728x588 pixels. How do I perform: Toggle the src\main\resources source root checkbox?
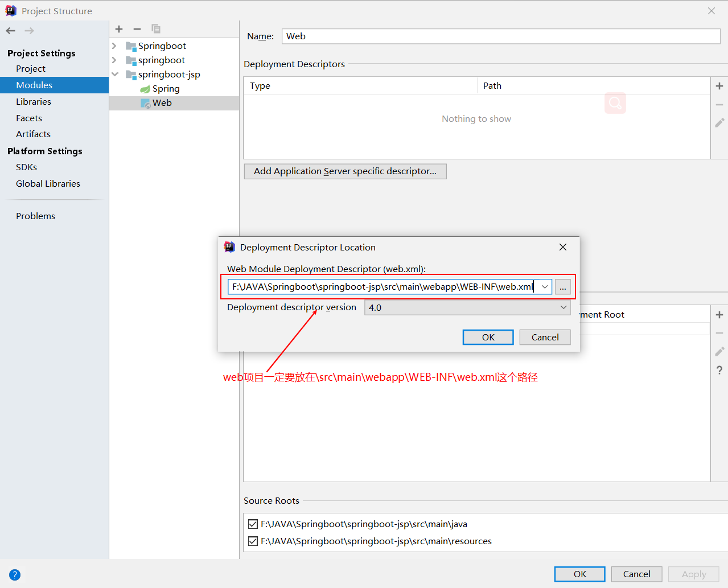[x=253, y=541]
